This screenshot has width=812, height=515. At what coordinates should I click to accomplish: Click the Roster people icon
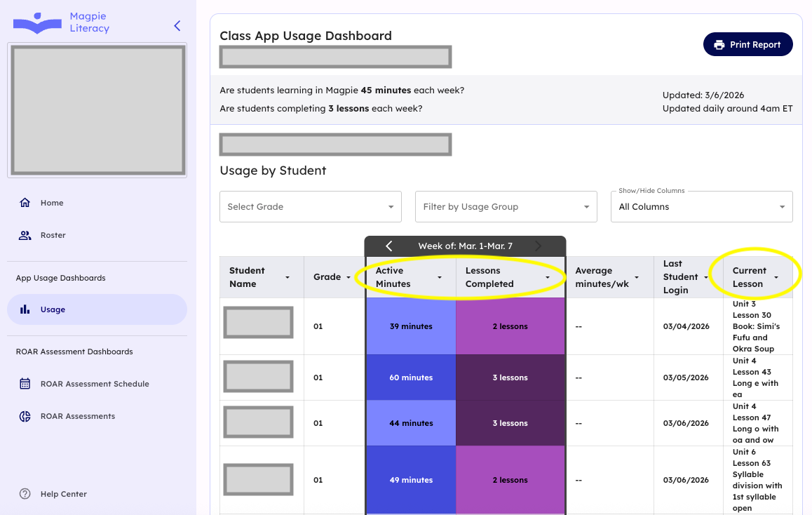point(25,235)
